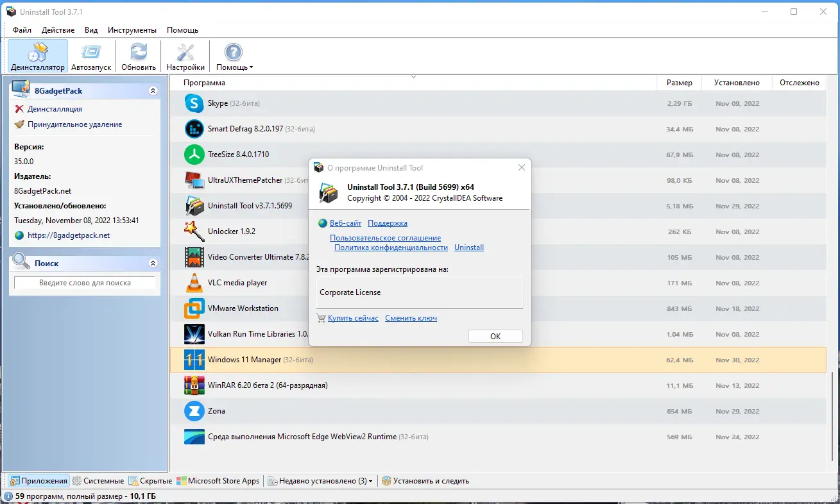Click the program list vertical scrollbar thumb
840x504 pixels.
[x=833, y=417]
